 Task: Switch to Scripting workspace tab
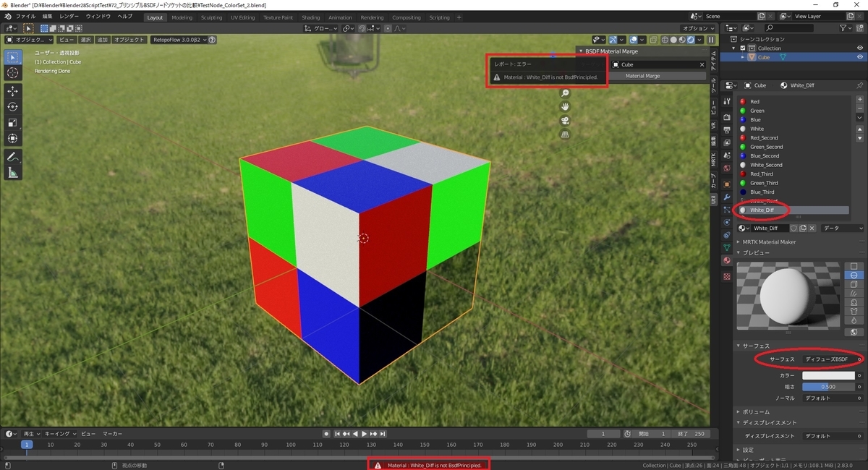pos(439,17)
